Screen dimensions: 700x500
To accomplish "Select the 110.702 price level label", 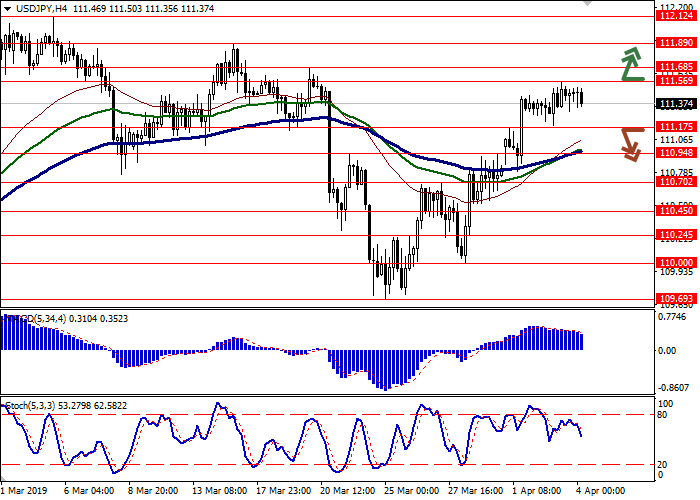I will tap(676, 182).
